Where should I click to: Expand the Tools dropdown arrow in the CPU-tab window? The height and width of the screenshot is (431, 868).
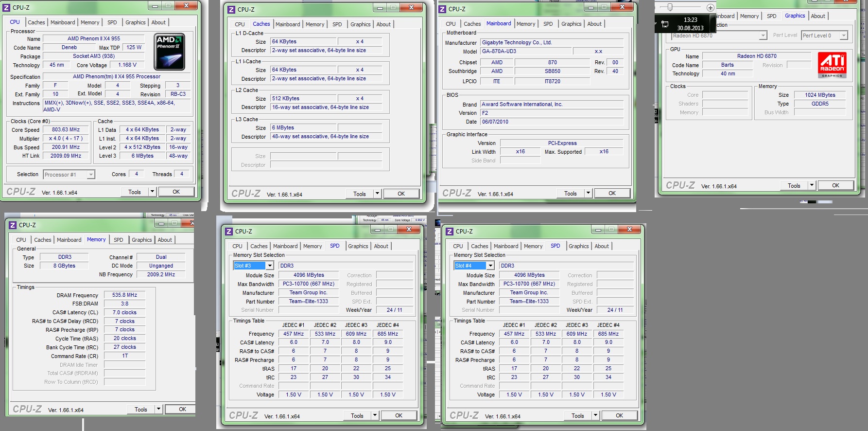(x=152, y=192)
